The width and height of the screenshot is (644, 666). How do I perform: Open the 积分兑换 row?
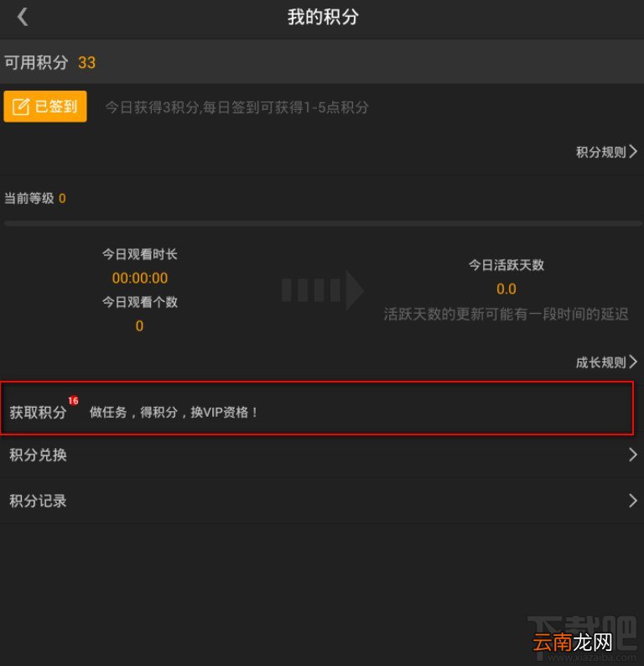click(x=322, y=455)
